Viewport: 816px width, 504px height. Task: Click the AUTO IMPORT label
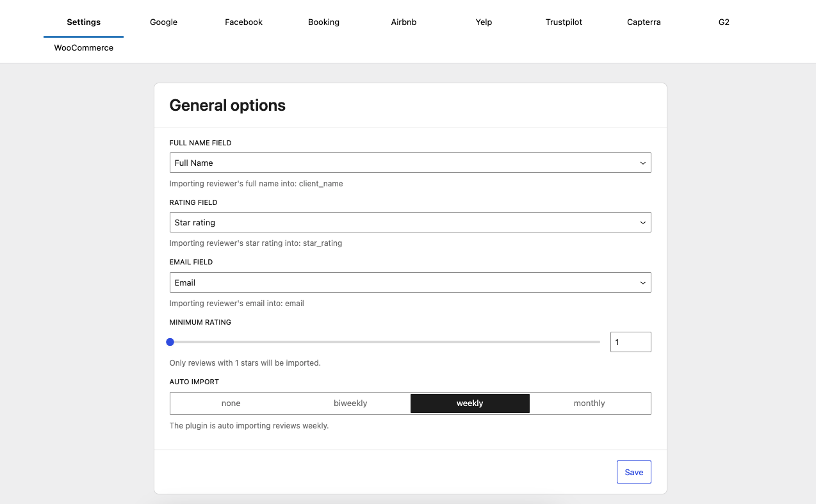(194, 382)
